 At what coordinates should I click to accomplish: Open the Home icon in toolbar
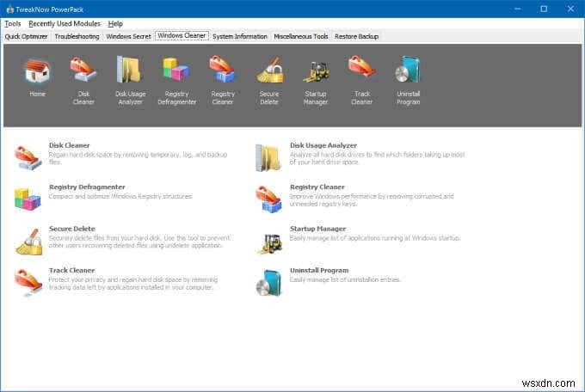[x=37, y=71]
